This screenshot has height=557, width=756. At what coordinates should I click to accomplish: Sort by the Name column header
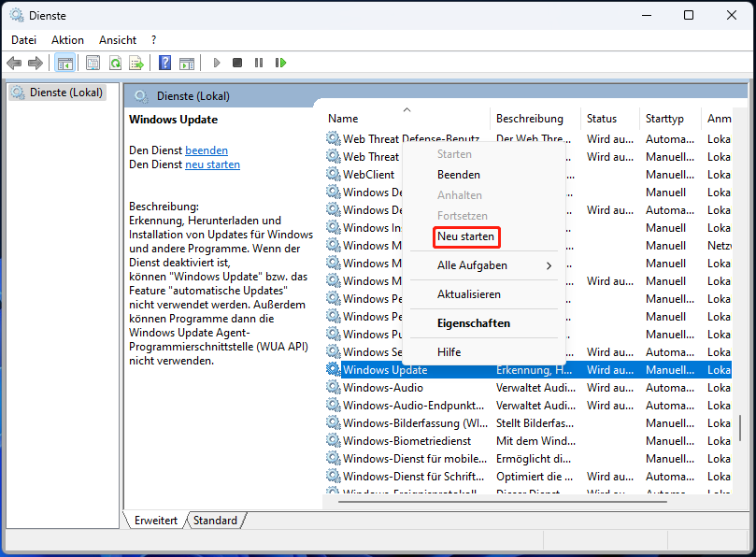click(407, 118)
